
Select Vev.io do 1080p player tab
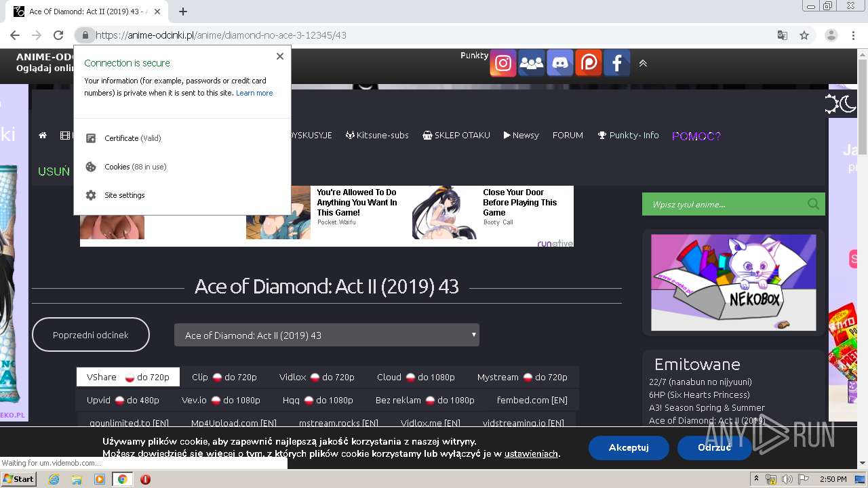point(221,400)
